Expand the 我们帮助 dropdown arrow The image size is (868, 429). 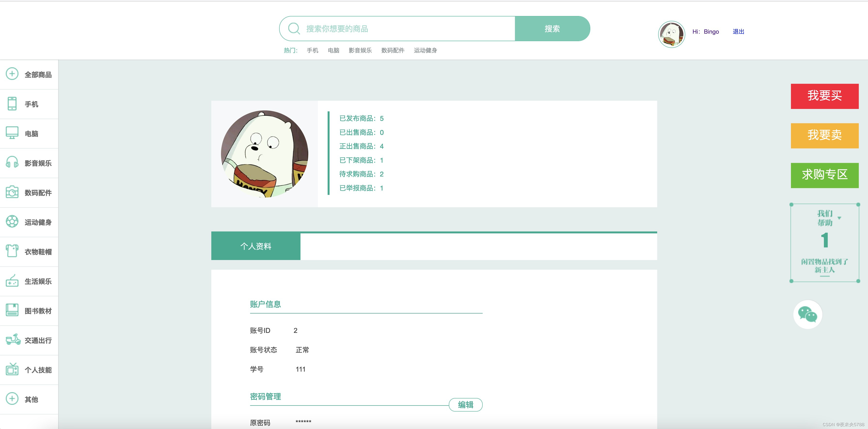pyautogui.click(x=839, y=218)
